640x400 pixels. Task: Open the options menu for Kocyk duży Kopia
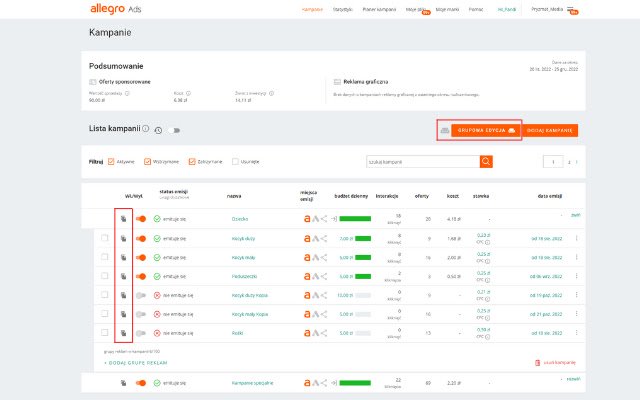coord(576,295)
